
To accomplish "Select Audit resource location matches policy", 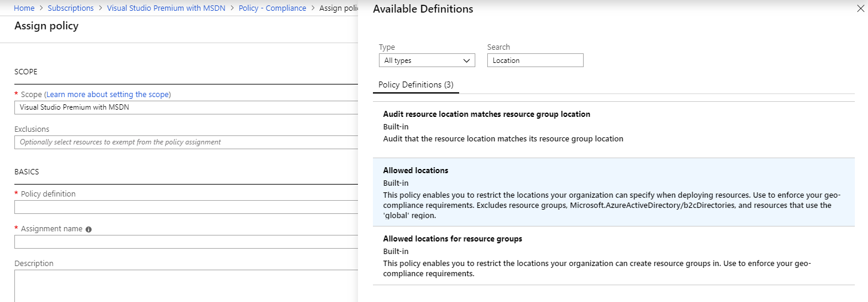I will point(486,114).
